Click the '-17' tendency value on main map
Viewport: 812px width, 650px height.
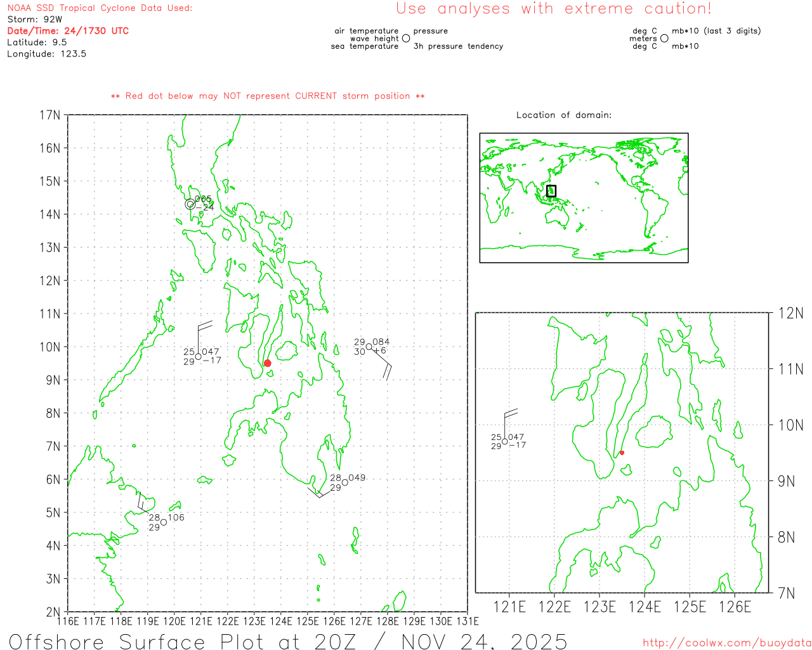pyautogui.click(x=212, y=361)
